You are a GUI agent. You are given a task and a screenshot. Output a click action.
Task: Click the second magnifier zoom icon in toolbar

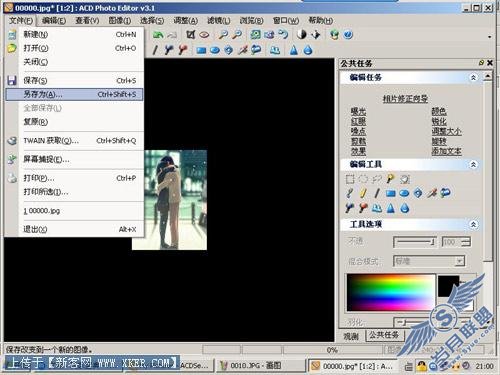[237, 34]
